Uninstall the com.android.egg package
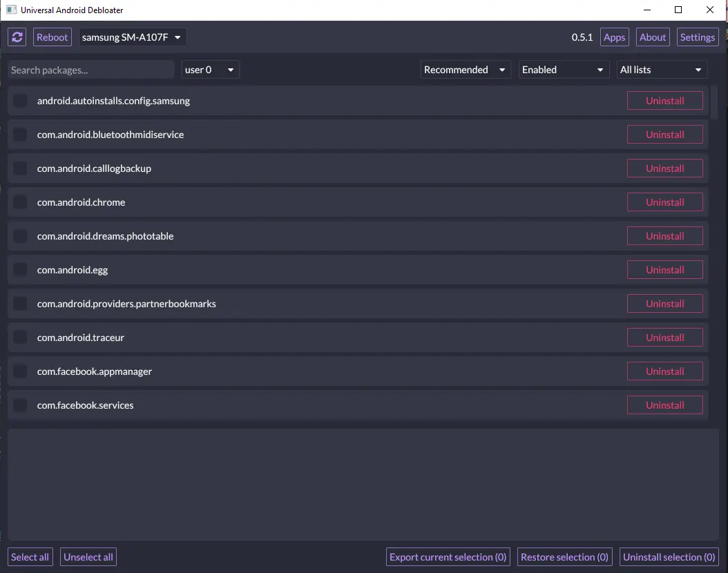 [x=665, y=270]
